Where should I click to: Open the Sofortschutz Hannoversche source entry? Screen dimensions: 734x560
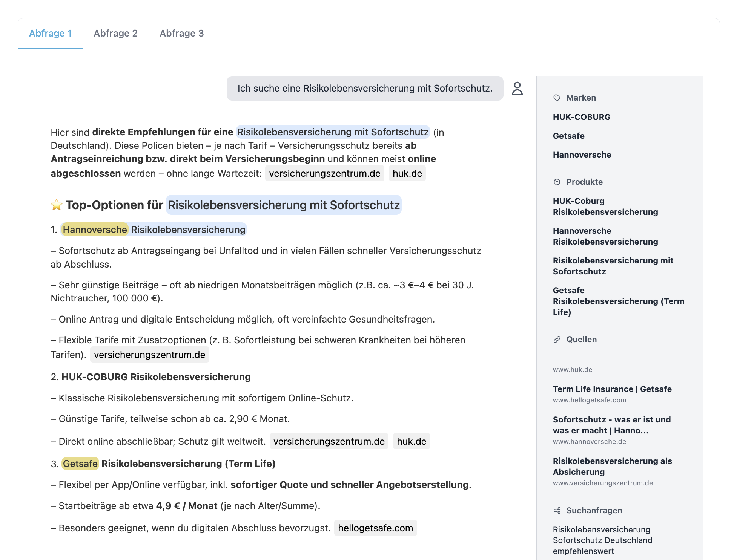pyautogui.click(x=611, y=425)
